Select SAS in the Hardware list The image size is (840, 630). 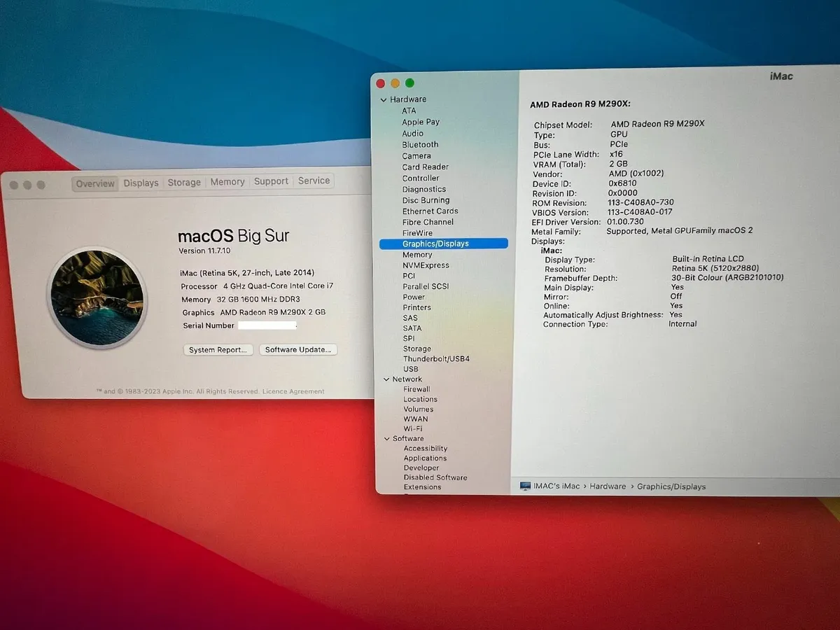click(x=410, y=318)
